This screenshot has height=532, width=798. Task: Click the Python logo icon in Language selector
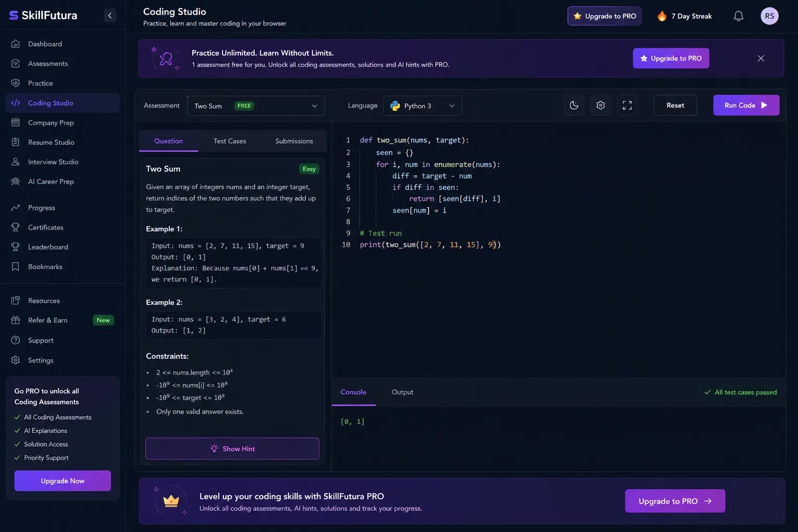[395, 106]
